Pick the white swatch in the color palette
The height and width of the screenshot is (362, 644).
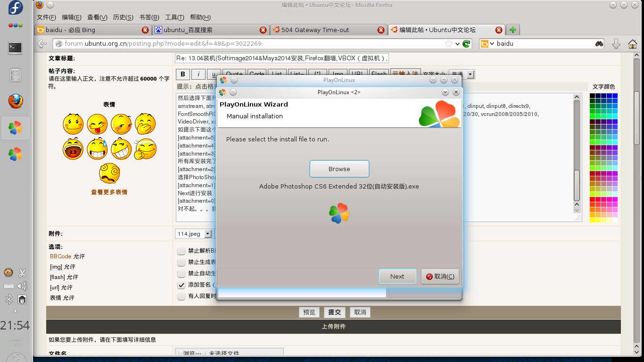tap(615, 220)
